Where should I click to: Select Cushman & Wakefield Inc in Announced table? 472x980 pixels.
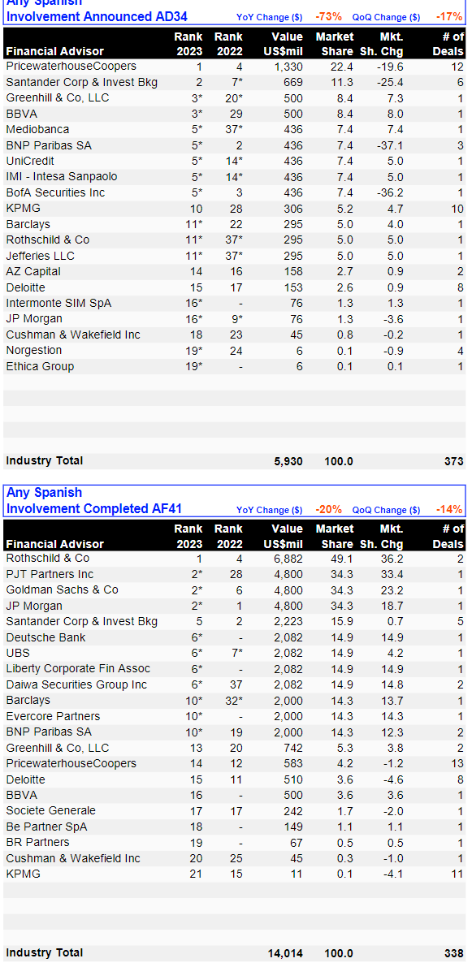73,335
